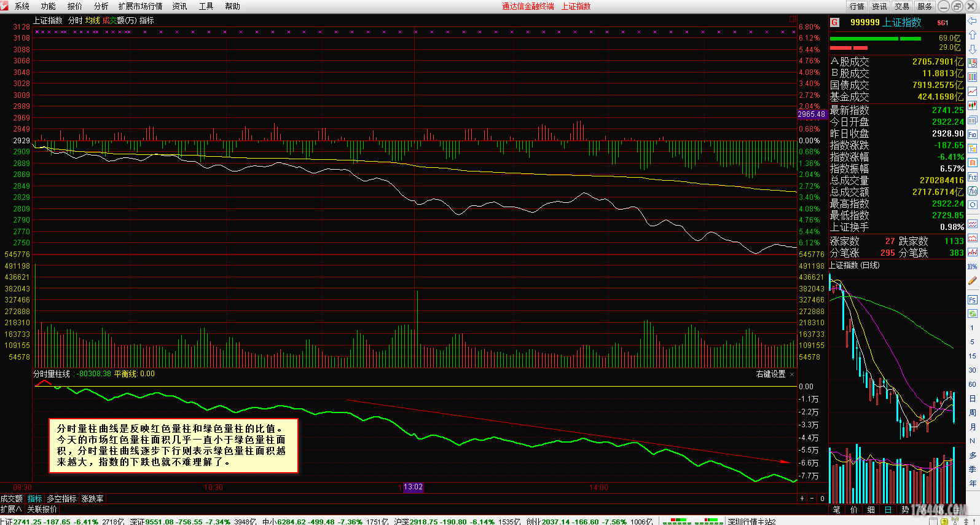Click 指标 label in chart header
The width and height of the screenshot is (980, 525).
pos(146,20)
